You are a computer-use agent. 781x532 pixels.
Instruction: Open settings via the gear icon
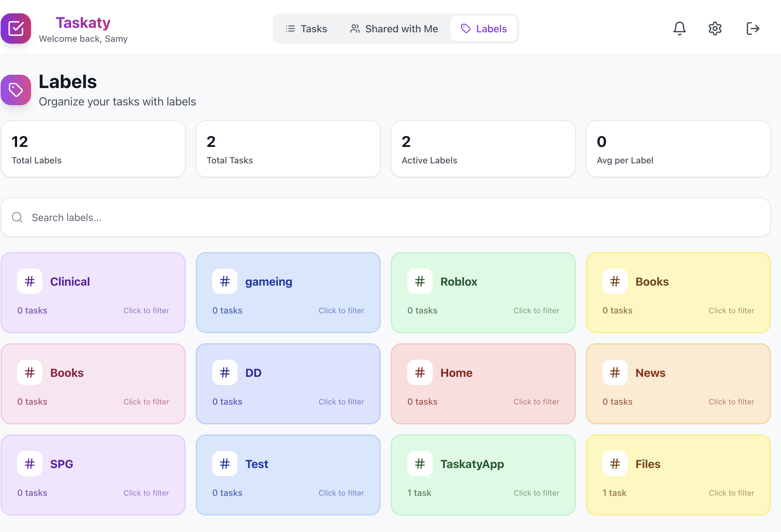715,28
